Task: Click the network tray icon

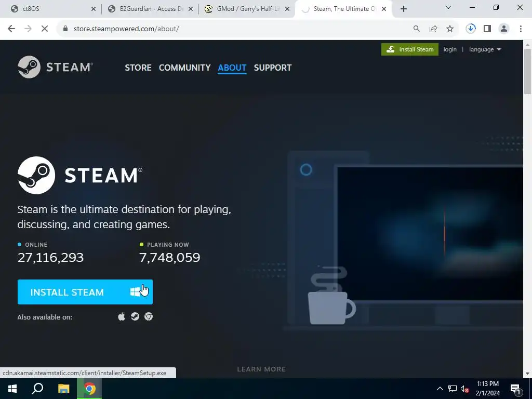Action: point(453,389)
